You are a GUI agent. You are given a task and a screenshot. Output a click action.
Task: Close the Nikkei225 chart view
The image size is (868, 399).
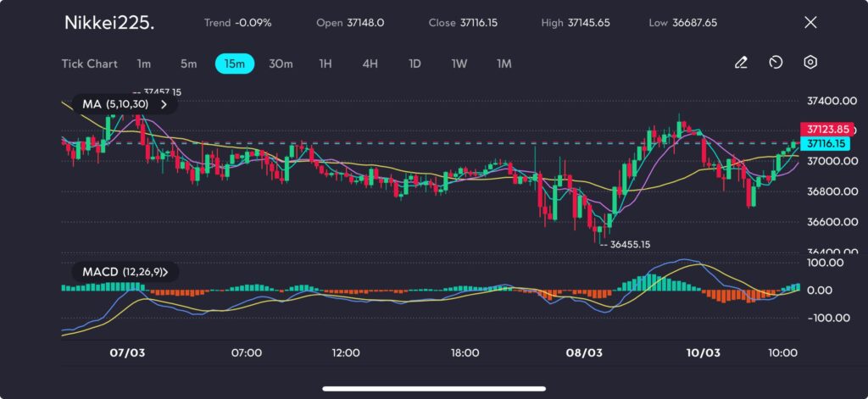pyautogui.click(x=810, y=23)
